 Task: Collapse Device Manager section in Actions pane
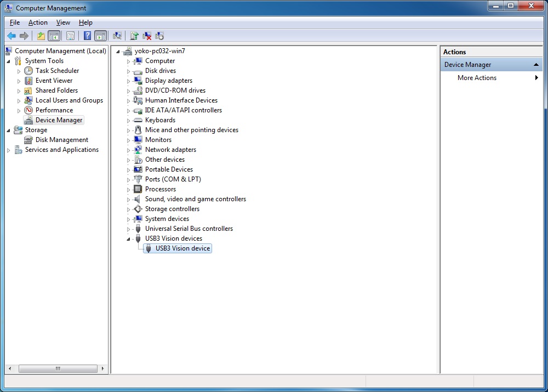point(536,65)
